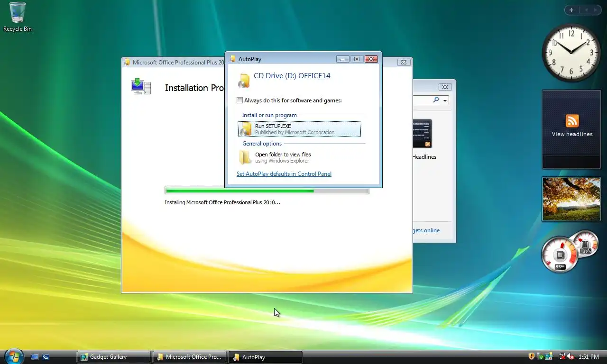The width and height of the screenshot is (607, 364).
Task: Click 'CD Drive (D:) OFFICE14' heading text
Action: [292, 76]
